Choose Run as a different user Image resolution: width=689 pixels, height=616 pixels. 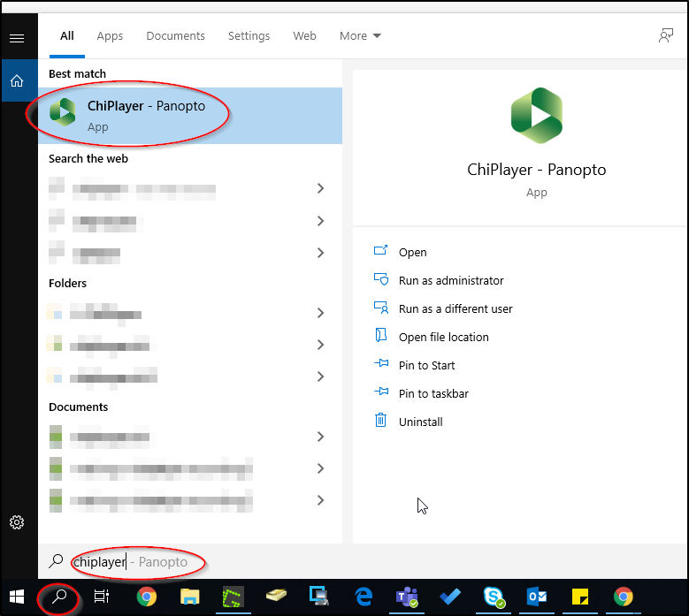coord(456,308)
